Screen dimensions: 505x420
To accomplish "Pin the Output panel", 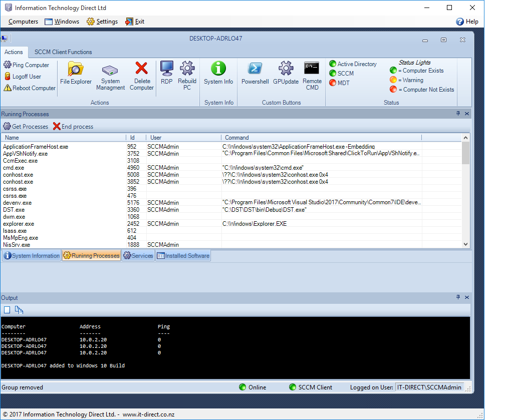I will pos(458,297).
